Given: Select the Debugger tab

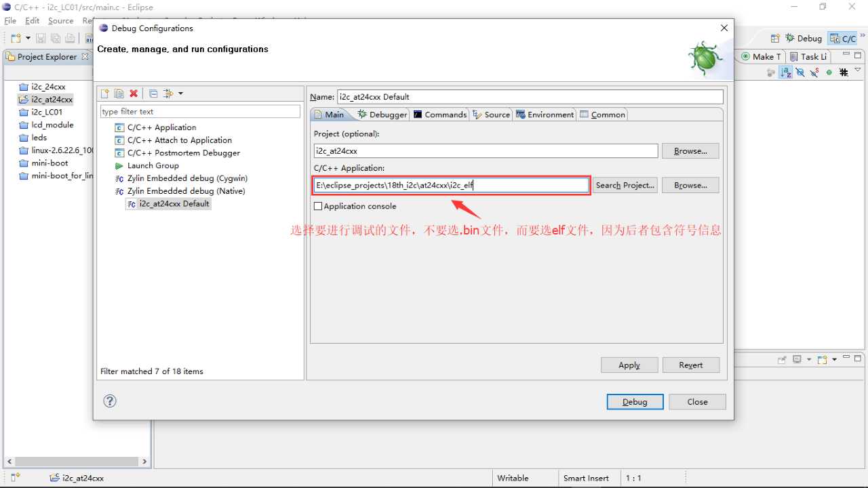Looking at the screenshot, I should tap(382, 115).
